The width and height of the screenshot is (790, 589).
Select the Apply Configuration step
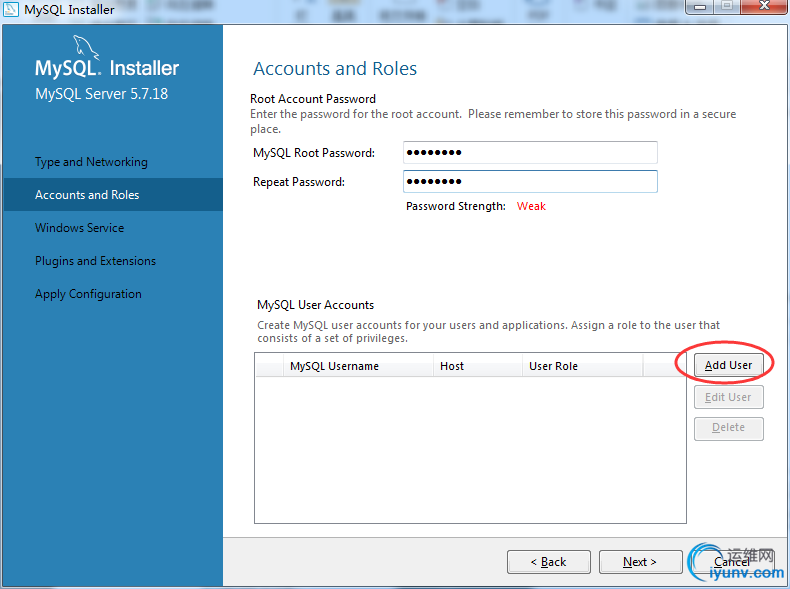point(88,294)
